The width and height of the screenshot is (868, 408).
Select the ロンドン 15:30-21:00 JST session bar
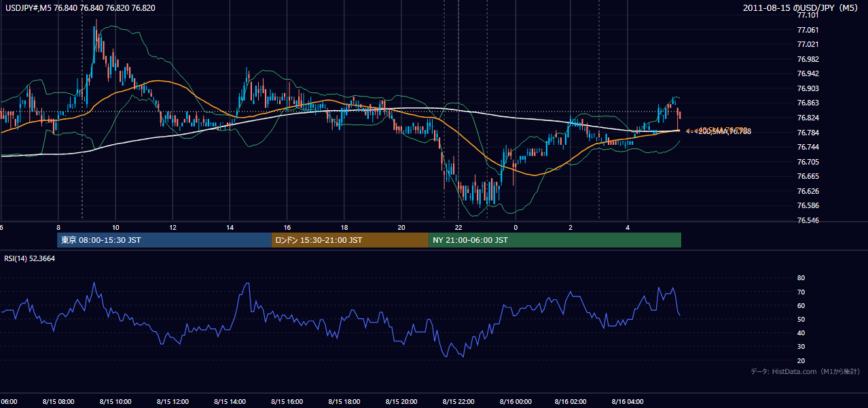[350, 240]
